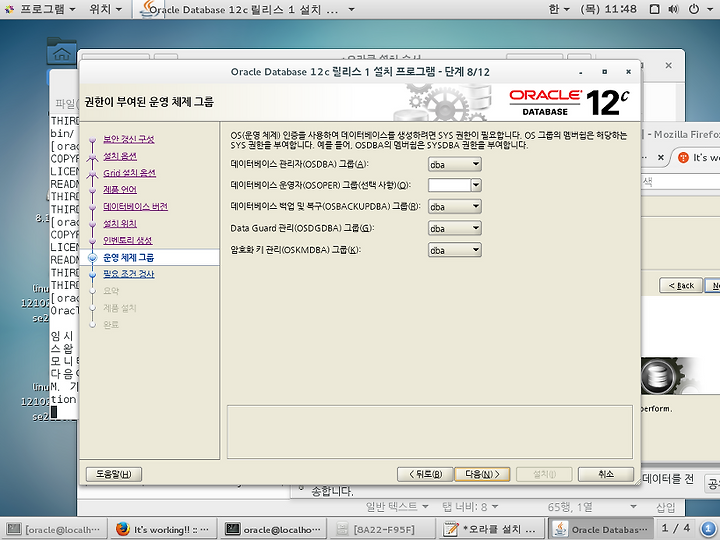Go to 설치 옵션 step
The height and width of the screenshot is (540, 720).
pyautogui.click(x=120, y=156)
